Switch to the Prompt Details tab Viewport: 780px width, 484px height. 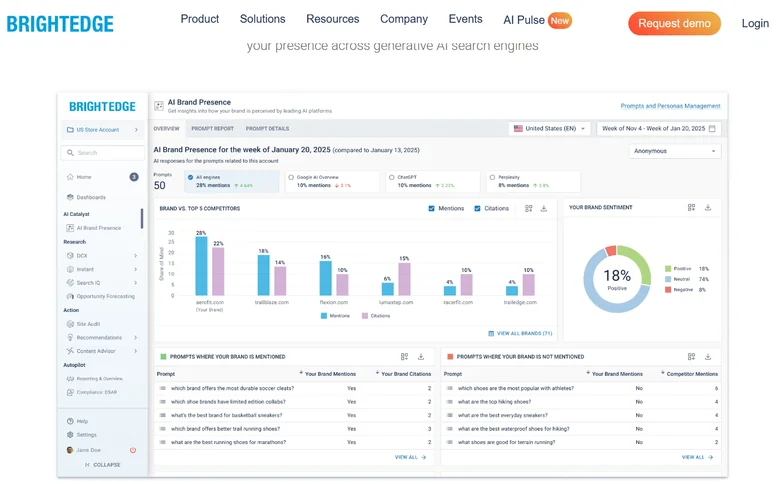pos(267,128)
